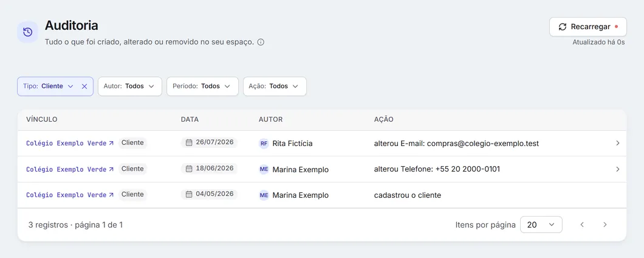This screenshot has width=644, height=258.
Task: Click the date 26/07/2026
Action: pyautogui.click(x=215, y=142)
